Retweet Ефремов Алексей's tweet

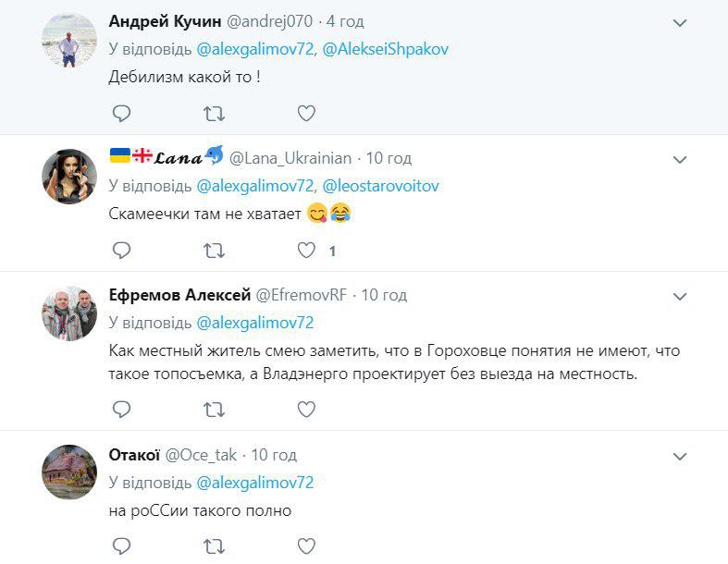pos(214,409)
